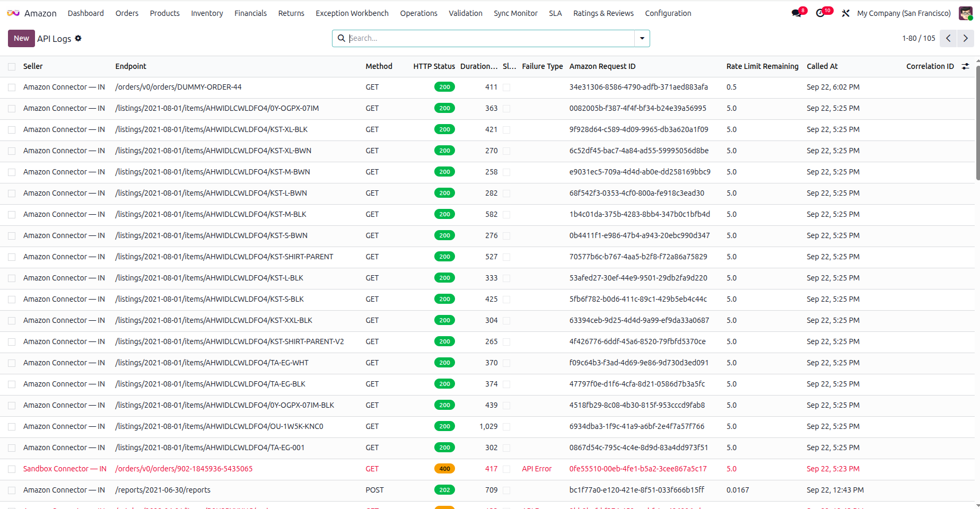
Task: Click the POST method cell
Action: click(374, 490)
